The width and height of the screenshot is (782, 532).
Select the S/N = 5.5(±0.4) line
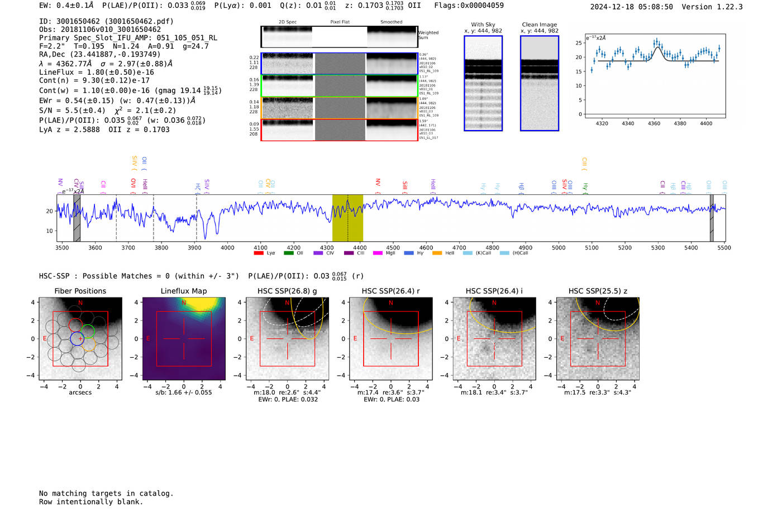pyautogui.click(x=107, y=110)
